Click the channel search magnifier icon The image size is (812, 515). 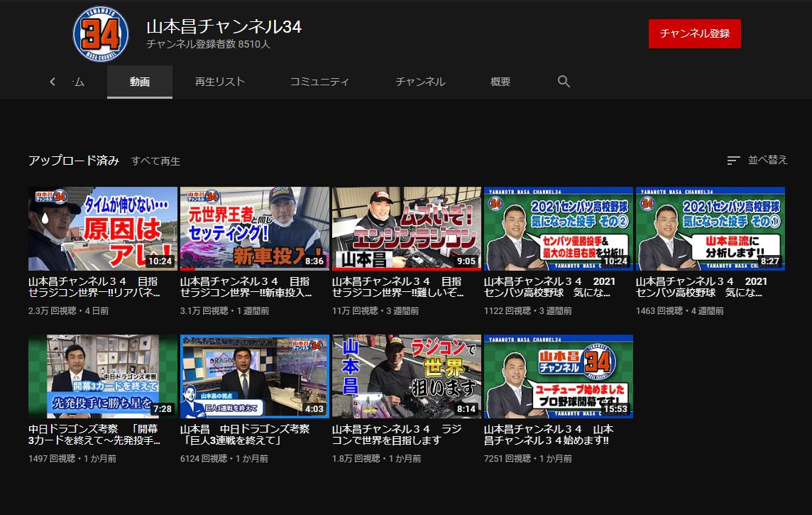(564, 82)
